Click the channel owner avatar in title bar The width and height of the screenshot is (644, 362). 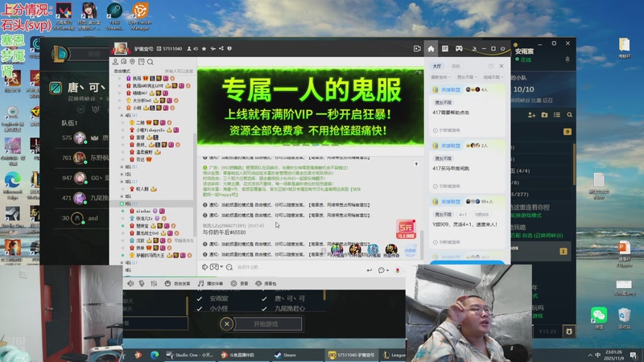(x=120, y=48)
